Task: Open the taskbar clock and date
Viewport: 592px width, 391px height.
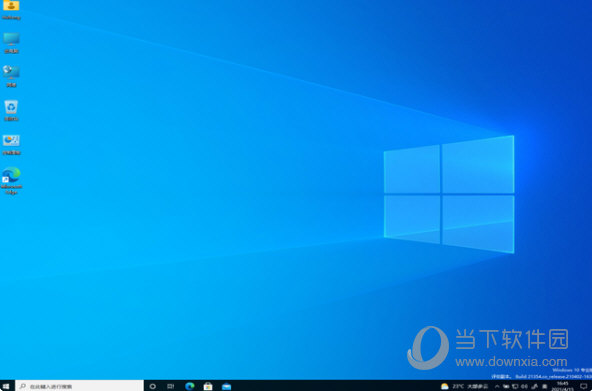Action: click(563, 386)
